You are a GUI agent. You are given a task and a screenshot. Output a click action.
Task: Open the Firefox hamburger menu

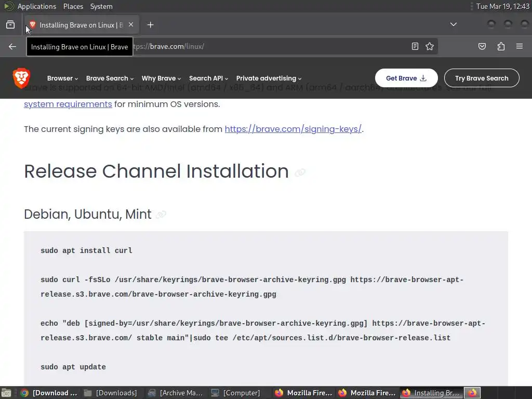tap(520, 46)
